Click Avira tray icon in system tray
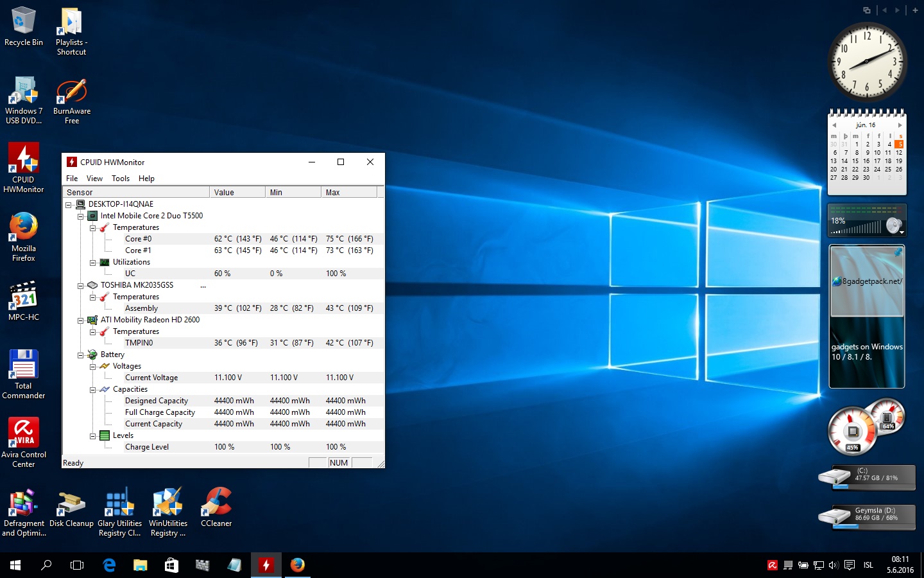Image resolution: width=924 pixels, height=578 pixels. coord(773,565)
